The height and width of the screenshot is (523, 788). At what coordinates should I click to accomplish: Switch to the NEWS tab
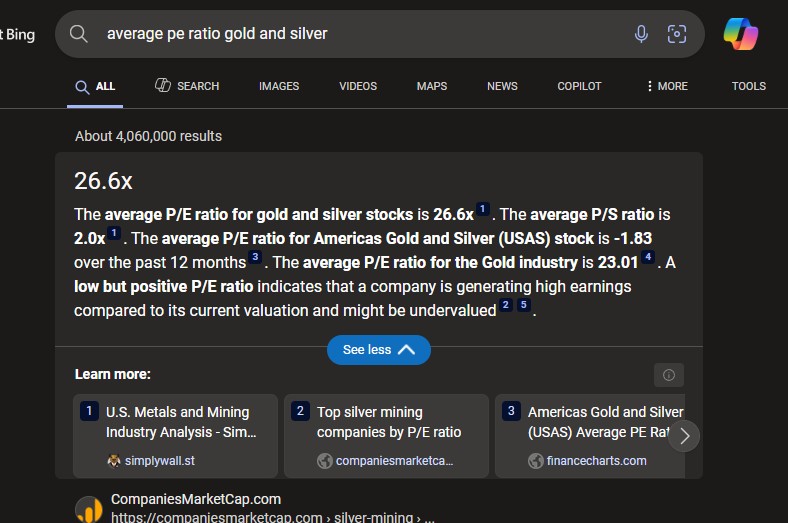[502, 86]
